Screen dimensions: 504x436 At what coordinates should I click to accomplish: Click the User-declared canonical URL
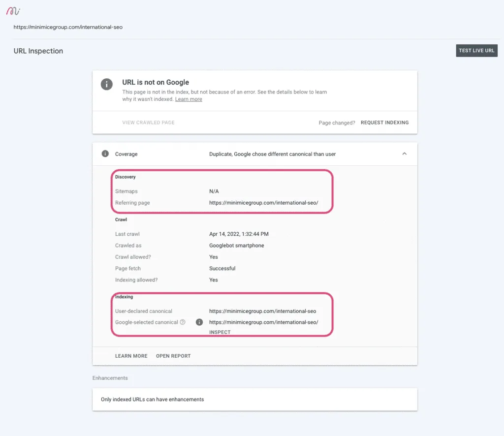pos(263,311)
